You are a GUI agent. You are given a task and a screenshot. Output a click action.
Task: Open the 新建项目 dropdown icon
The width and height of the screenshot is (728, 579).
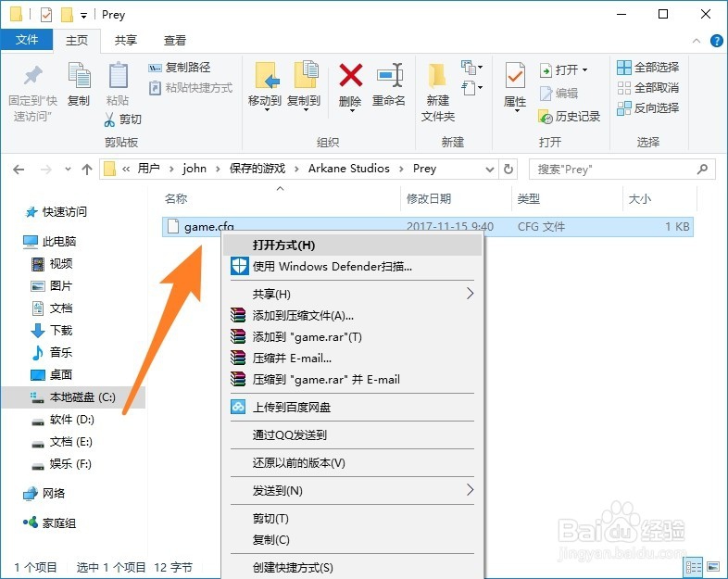tap(471, 68)
